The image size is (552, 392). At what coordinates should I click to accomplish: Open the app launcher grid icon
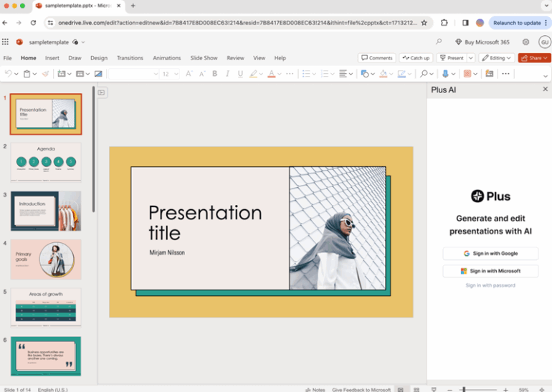coord(6,42)
